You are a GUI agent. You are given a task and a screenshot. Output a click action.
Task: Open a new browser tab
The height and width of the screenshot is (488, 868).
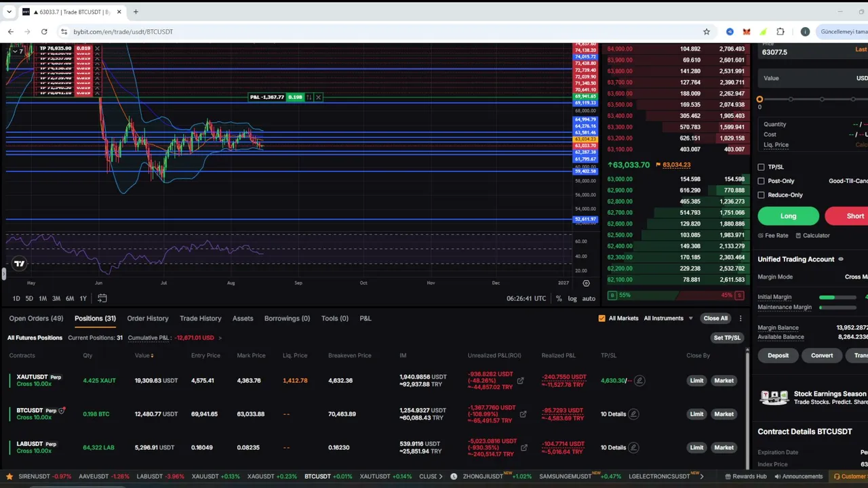[x=136, y=12]
